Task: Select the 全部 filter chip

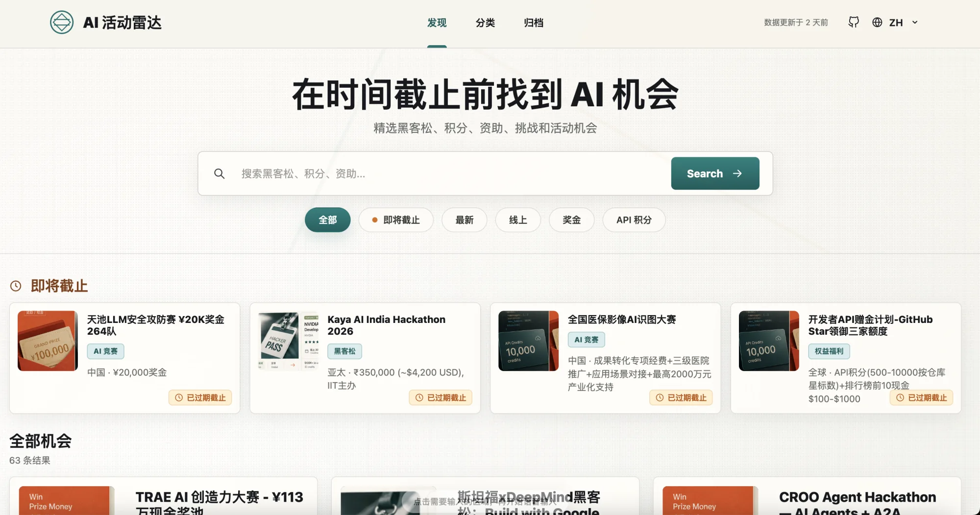Action: pyautogui.click(x=327, y=220)
